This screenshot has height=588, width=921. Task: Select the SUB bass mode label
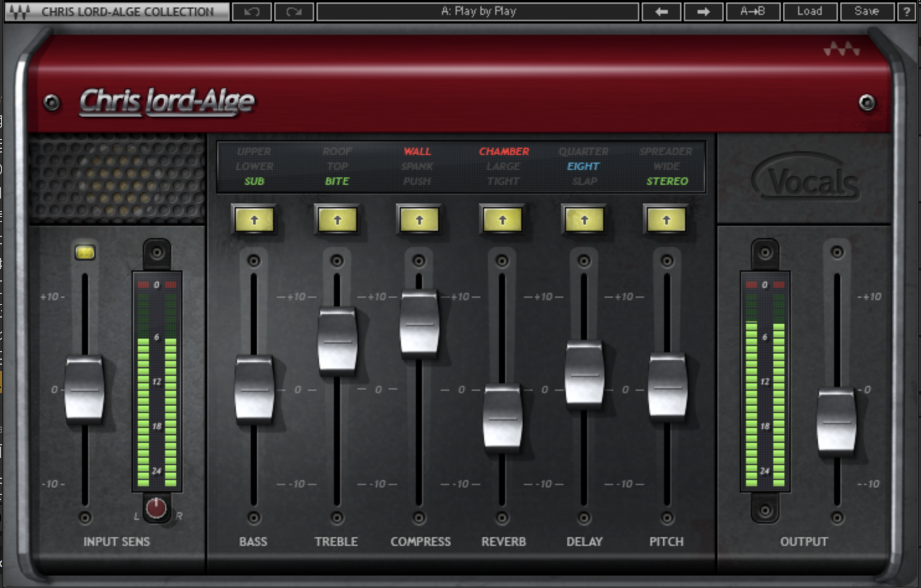[x=254, y=181]
